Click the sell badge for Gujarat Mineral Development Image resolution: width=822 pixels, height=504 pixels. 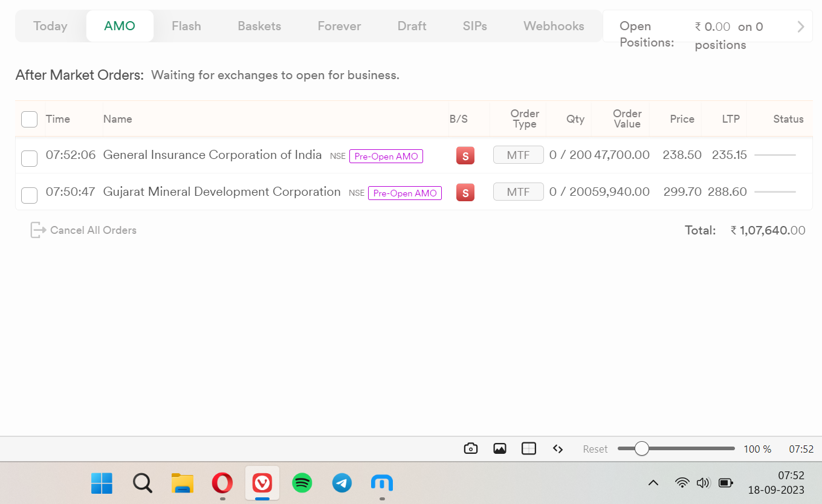tap(465, 192)
